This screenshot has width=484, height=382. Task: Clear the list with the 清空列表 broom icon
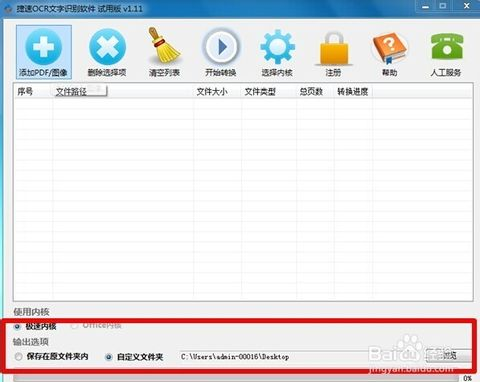164,46
